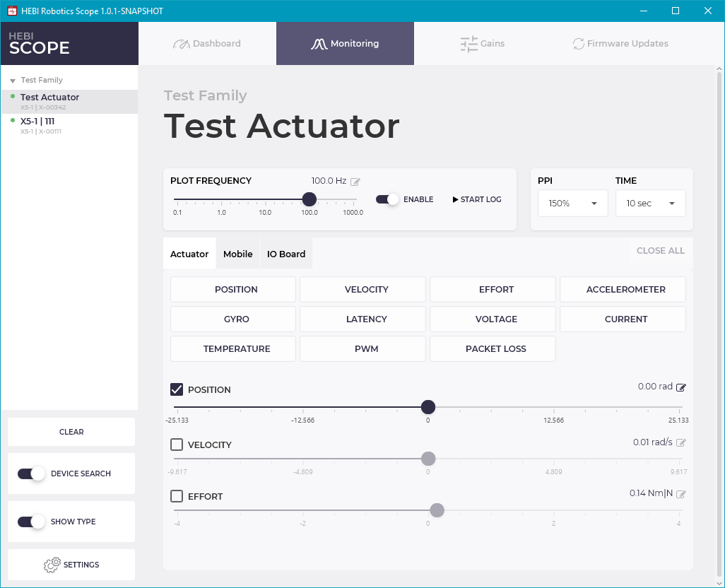The image size is (725, 588).
Task: Switch to the IO Board tab
Action: click(x=285, y=253)
